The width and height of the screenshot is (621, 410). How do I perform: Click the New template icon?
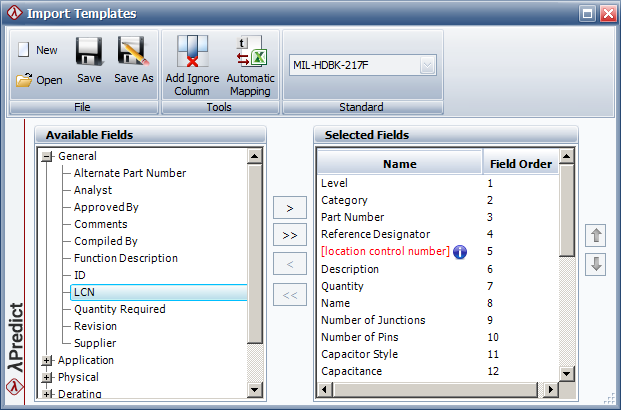click(x=24, y=50)
